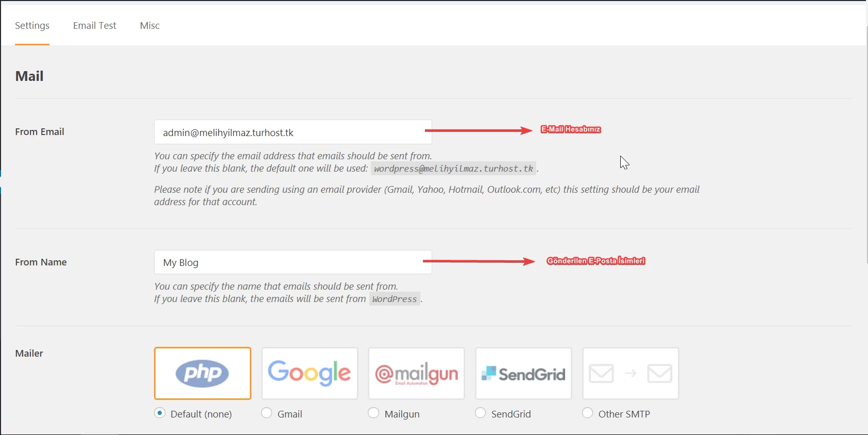Screen dimensions: 868x435
Task: Click the From Name field label
Action: tap(41, 262)
